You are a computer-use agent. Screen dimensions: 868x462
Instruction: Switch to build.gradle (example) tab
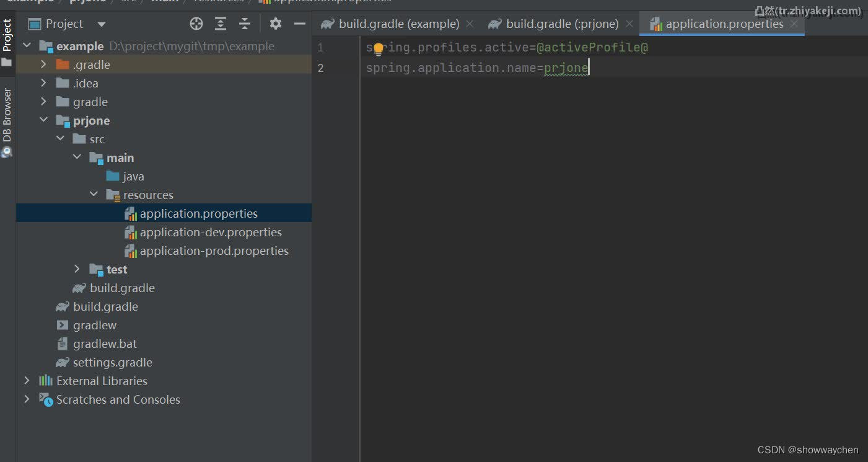click(399, 24)
